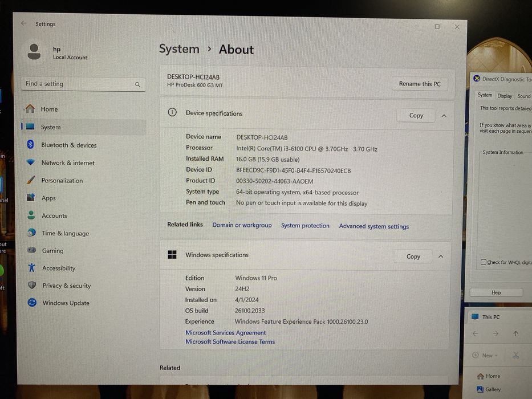Click the hp user avatar icon
The width and height of the screenshot is (532, 399).
(x=34, y=51)
